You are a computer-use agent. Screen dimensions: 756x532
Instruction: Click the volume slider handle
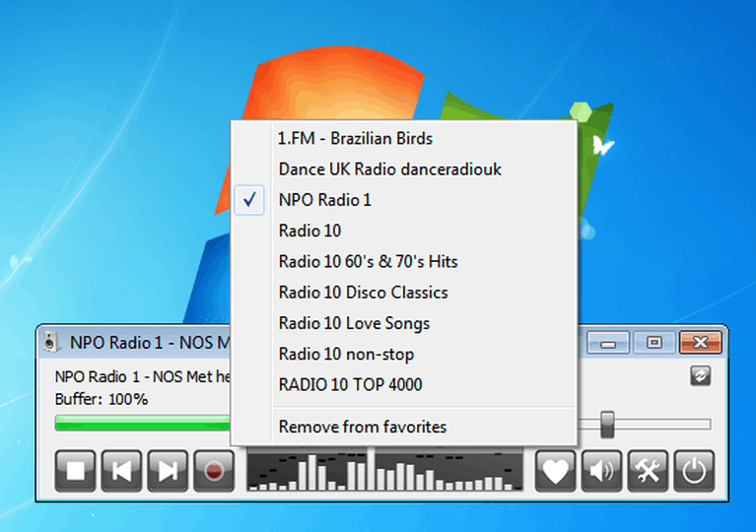coord(607,425)
